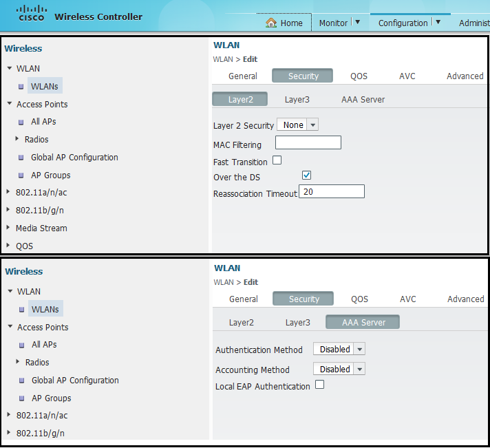Click the MAC Filtering input field
The height and width of the screenshot is (448, 490).
(308, 142)
